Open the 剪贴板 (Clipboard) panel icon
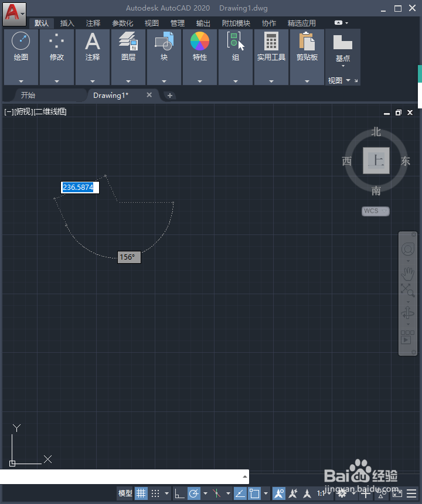422x504 pixels. pyautogui.click(x=307, y=41)
